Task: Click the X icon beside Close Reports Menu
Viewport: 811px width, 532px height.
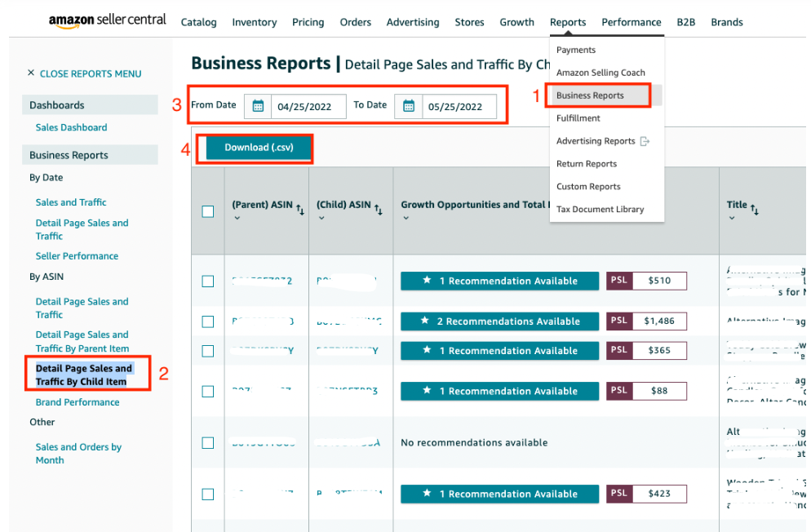Action: 31,73
